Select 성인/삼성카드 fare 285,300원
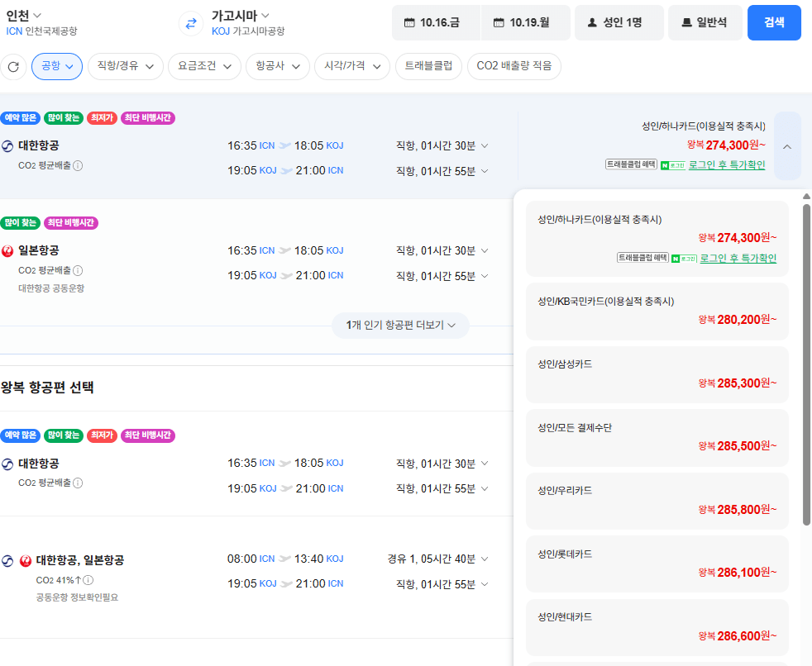The image size is (812, 666). pyautogui.click(x=657, y=374)
